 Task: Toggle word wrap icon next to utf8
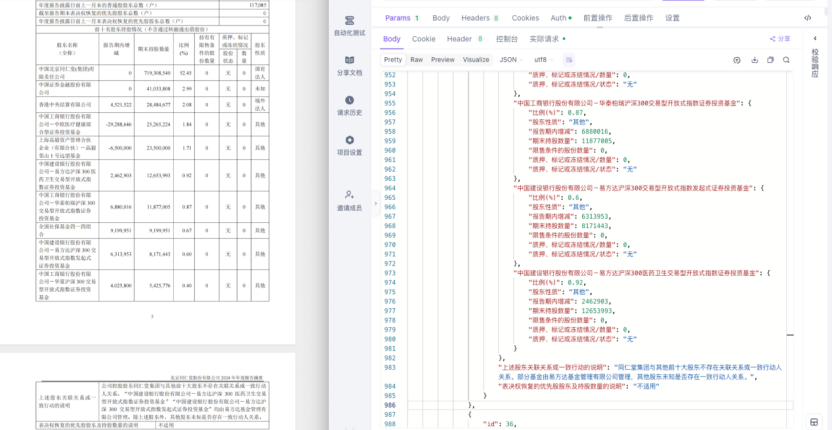click(x=569, y=60)
